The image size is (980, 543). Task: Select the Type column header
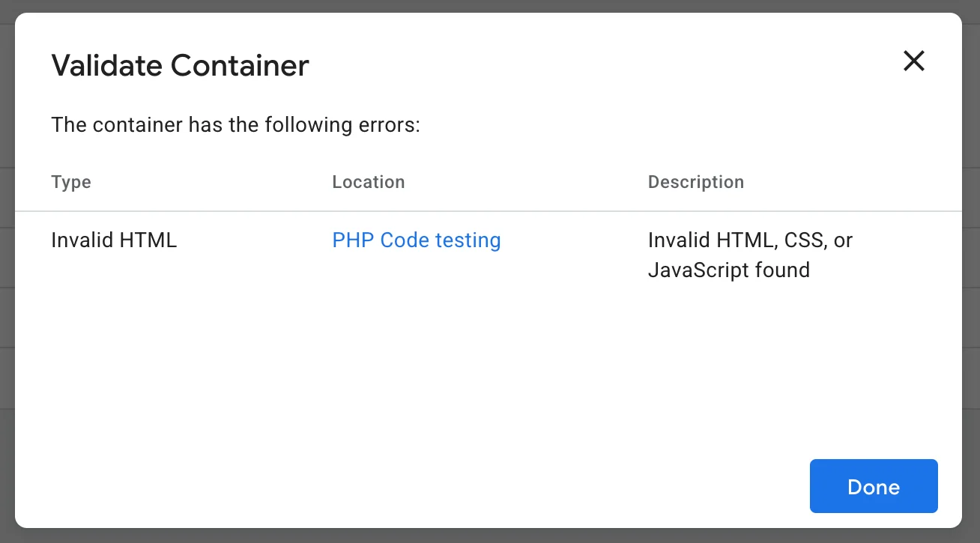click(x=70, y=182)
